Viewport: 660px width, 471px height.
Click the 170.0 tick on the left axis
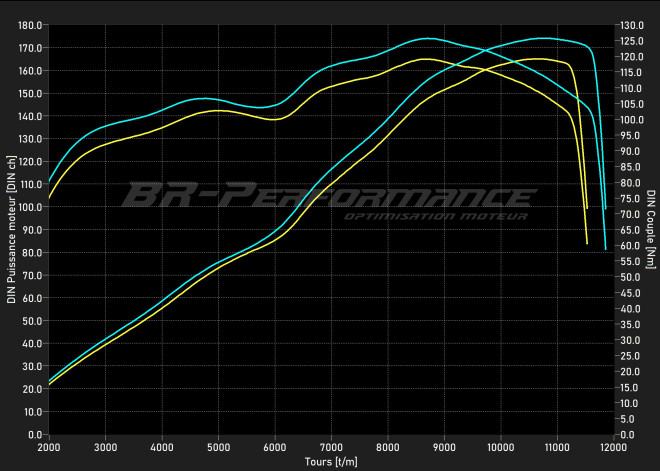[30, 48]
